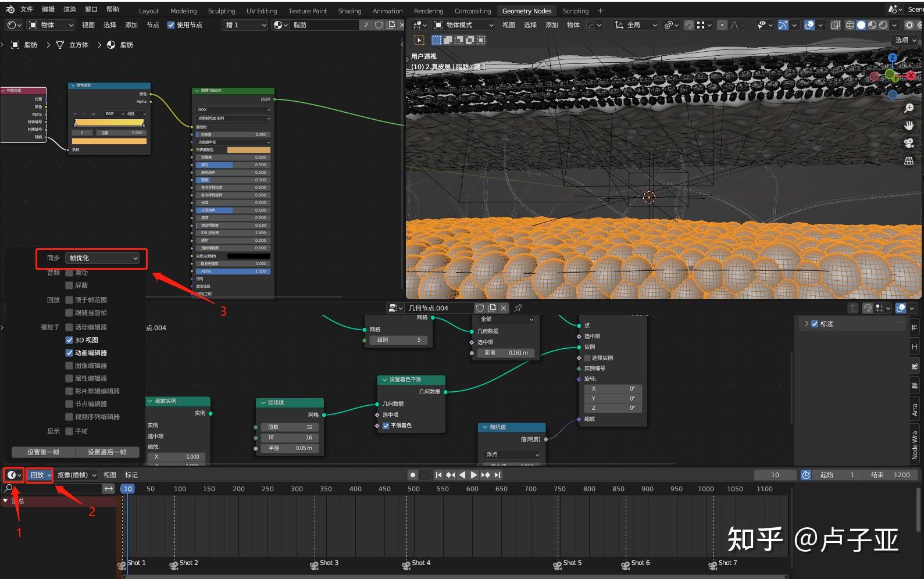Switch to Layout workspace tab
The height and width of the screenshot is (579, 924).
click(x=149, y=11)
